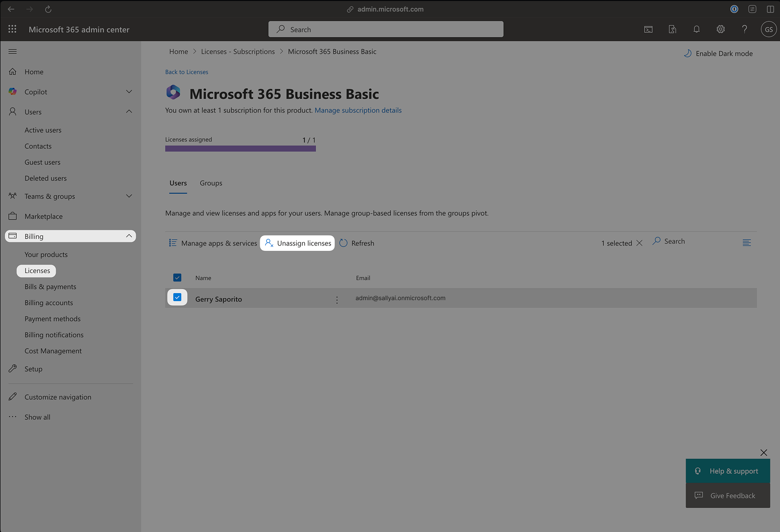Click the Licenses assigned progress bar

coord(240,148)
